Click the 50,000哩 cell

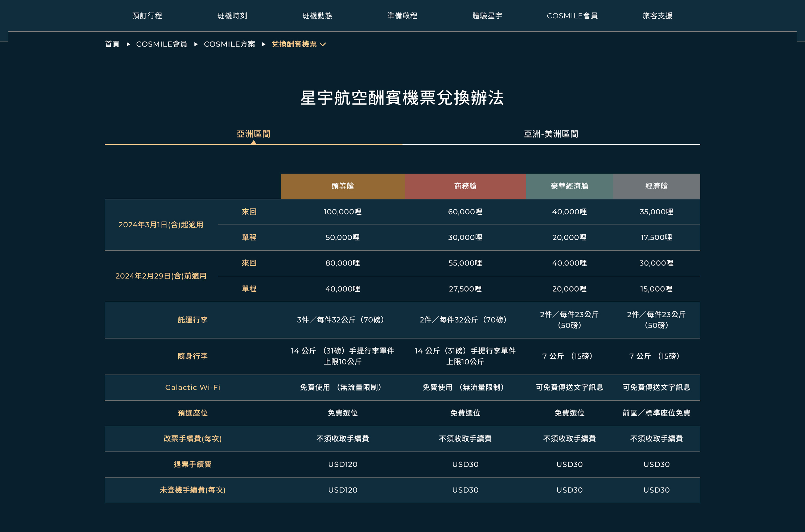coord(343,238)
